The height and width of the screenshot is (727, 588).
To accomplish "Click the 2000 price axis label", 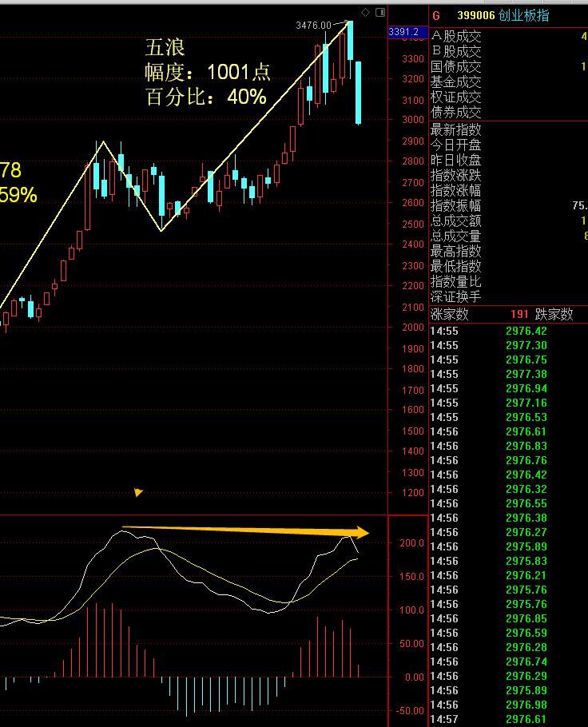I will pyautogui.click(x=413, y=328).
